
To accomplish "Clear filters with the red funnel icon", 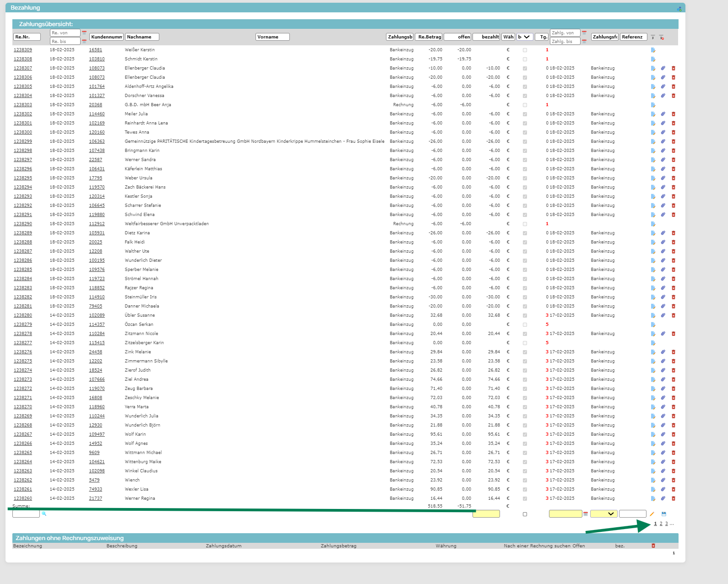I will (662, 37).
